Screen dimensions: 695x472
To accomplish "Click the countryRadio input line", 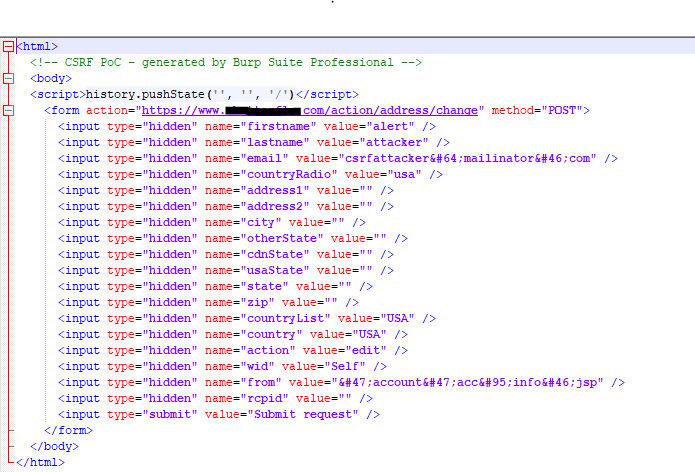I will pyautogui.click(x=250, y=174).
